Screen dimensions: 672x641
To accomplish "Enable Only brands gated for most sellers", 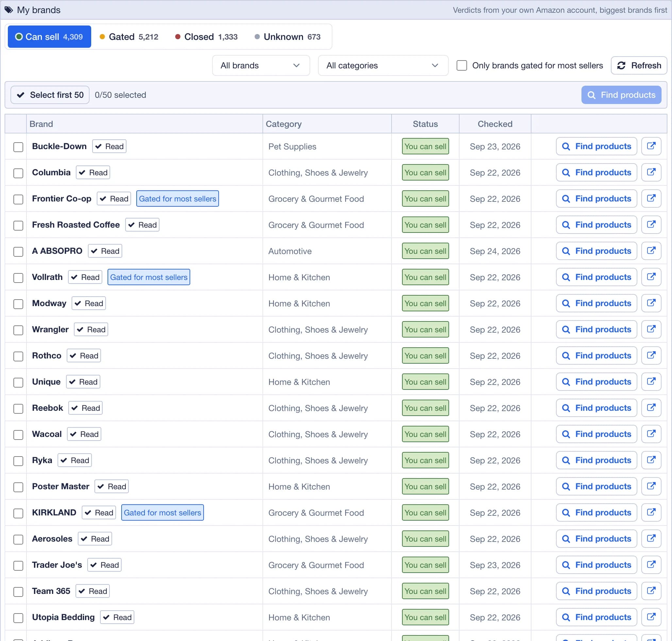I will [x=462, y=65].
